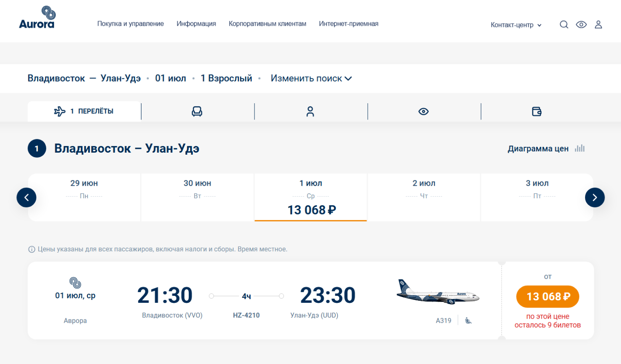Image resolution: width=621 pixels, height=364 pixels.
Task: Click the Aurora logo in the header
Action: click(37, 18)
